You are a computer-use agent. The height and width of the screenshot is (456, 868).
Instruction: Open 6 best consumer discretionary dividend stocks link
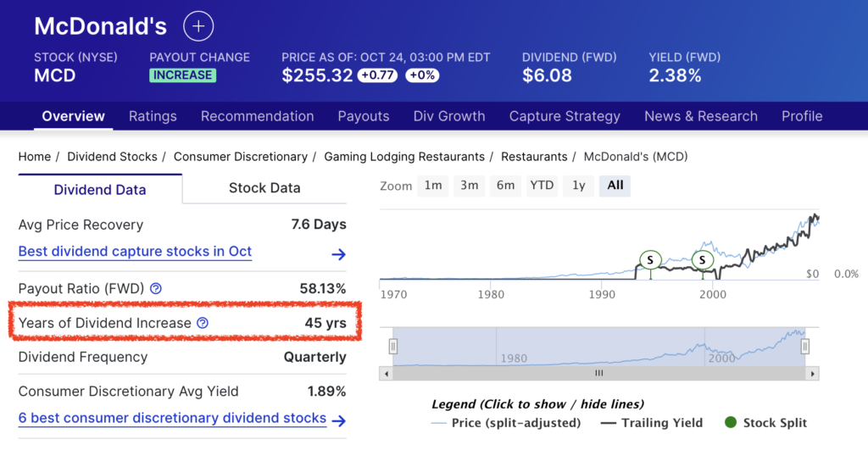pyautogui.click(x=172, y=418)
